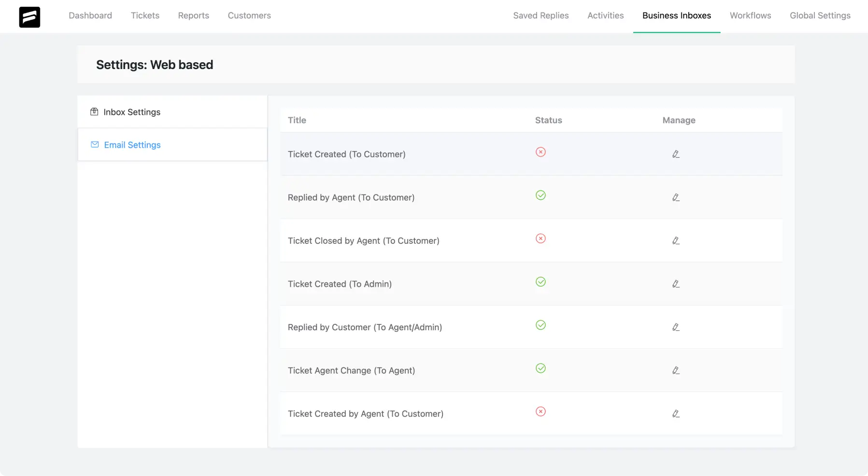
Task: Open editor for Ticket Created (To Admin) via pencil
Action: click(676, 283)
